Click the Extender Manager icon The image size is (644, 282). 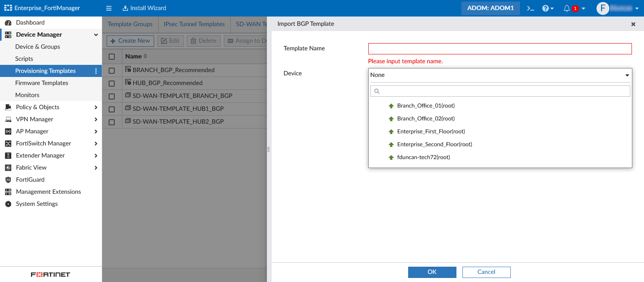pyautogui.click(x=8, y=156)
